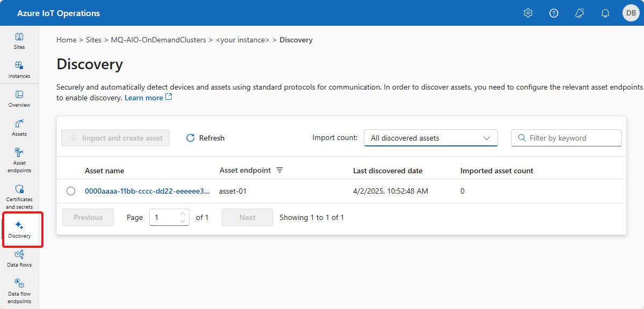
Task: Click the Last discovered date column header
Action: [x=388, y=171]
